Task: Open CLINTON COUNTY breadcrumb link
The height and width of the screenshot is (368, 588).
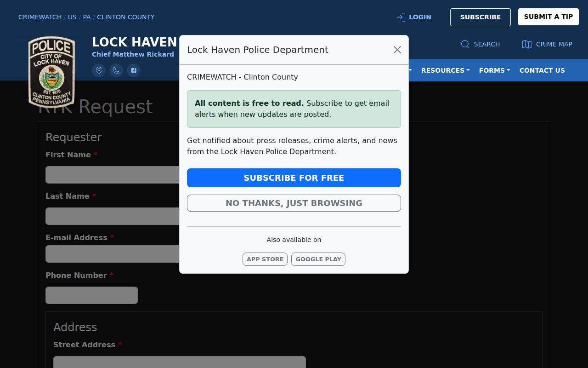Action: [126, 17]
